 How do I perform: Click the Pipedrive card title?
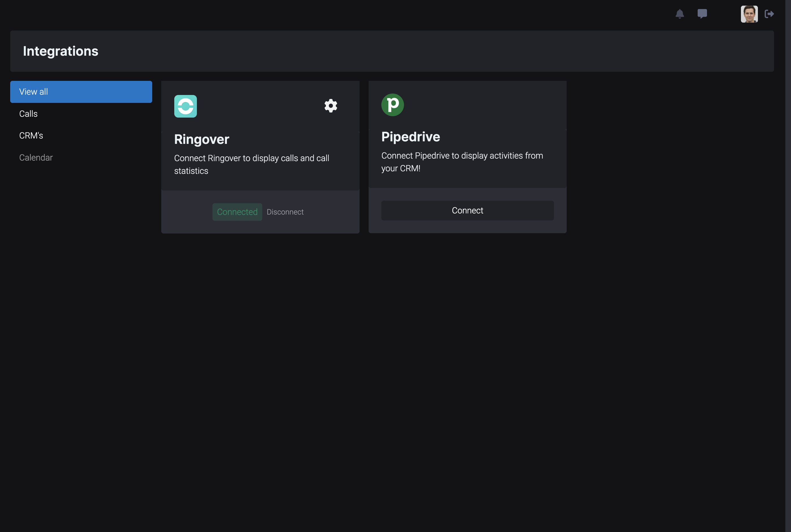(x=411, y=137)
